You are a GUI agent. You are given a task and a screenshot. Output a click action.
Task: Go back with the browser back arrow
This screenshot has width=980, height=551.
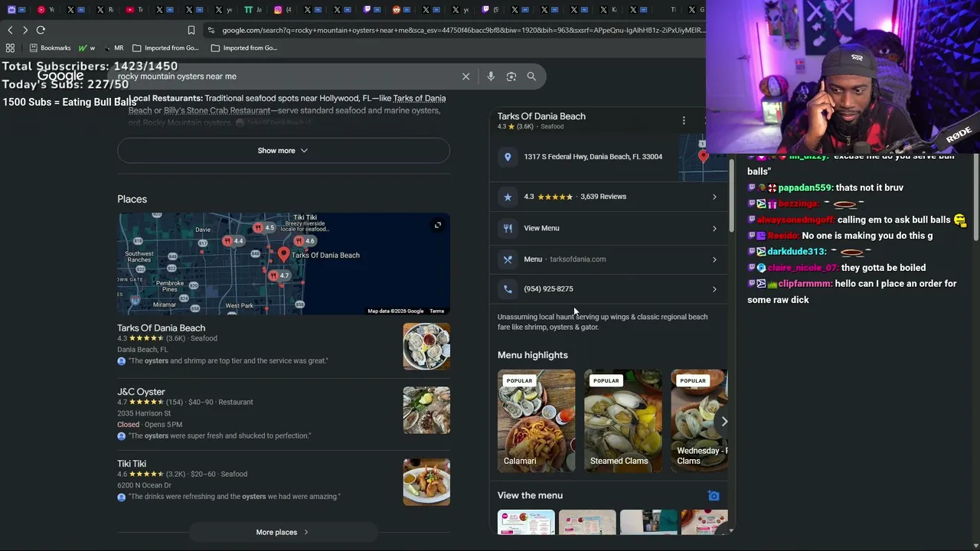(10, 30)
